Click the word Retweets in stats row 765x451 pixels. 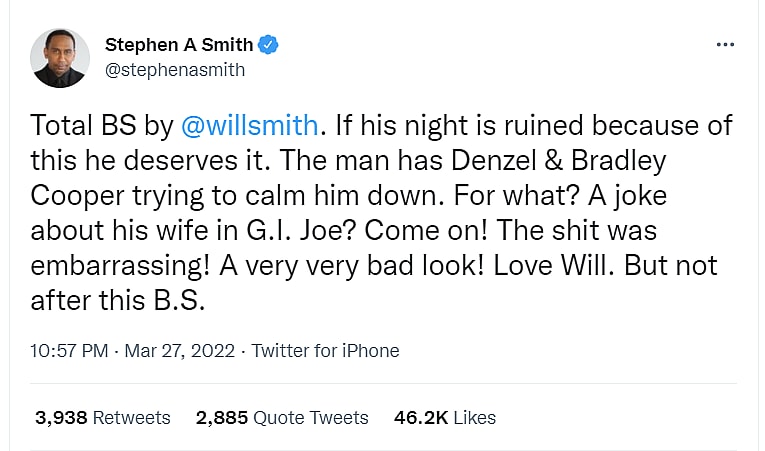coord(132,417)
